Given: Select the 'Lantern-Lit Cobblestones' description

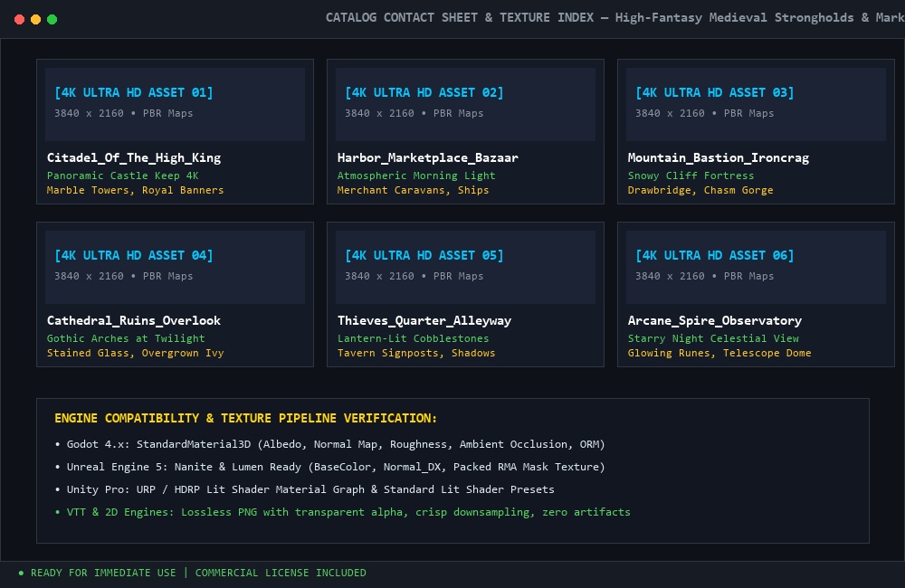Looking at the screenshot, I should click(414, 338).
